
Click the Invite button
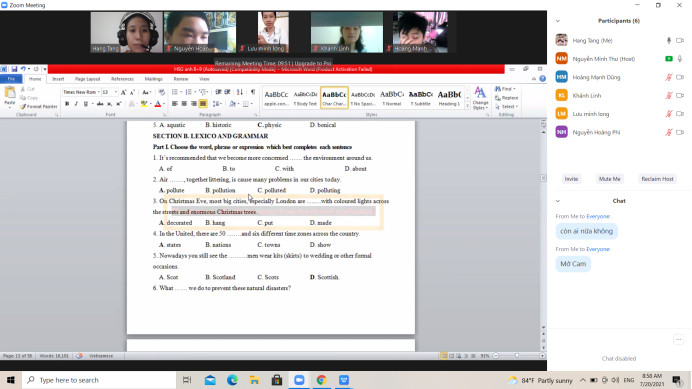[x=571, y=179]
